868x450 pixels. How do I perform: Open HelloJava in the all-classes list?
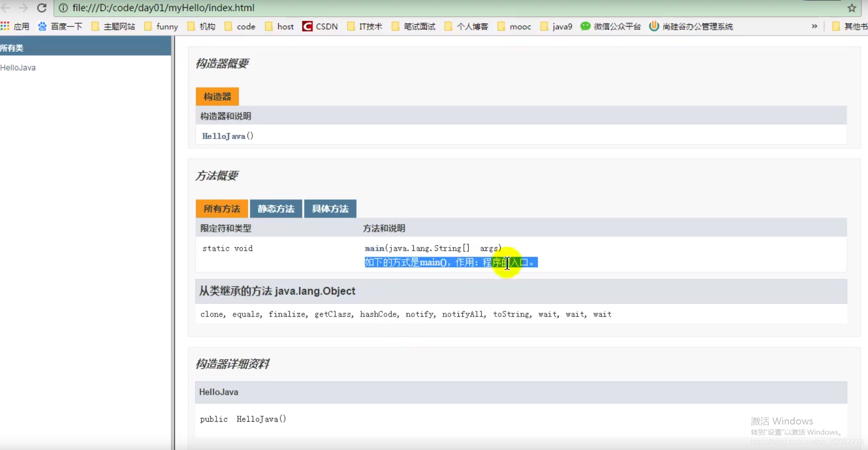tap(18, 68)
